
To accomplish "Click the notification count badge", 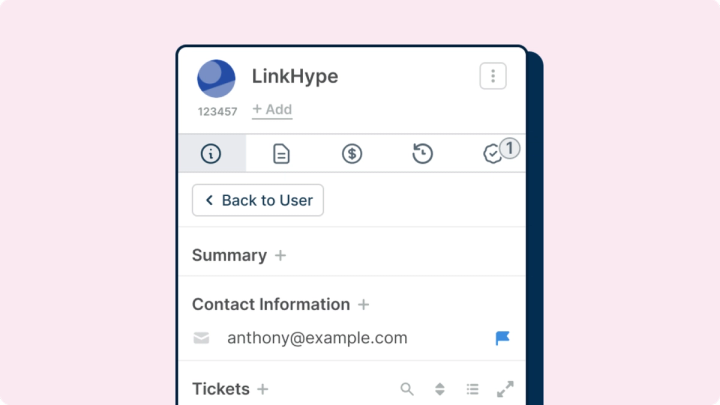I will (x=509, y=148).
